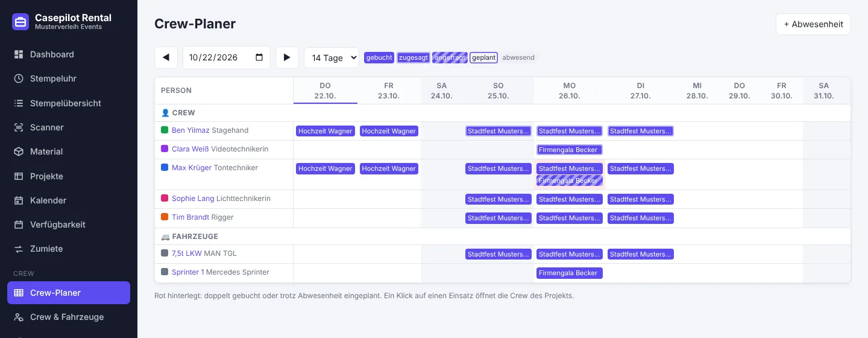Click the angefragt striped legend badge
Viewport: 868px width, 338px height.
450,58
